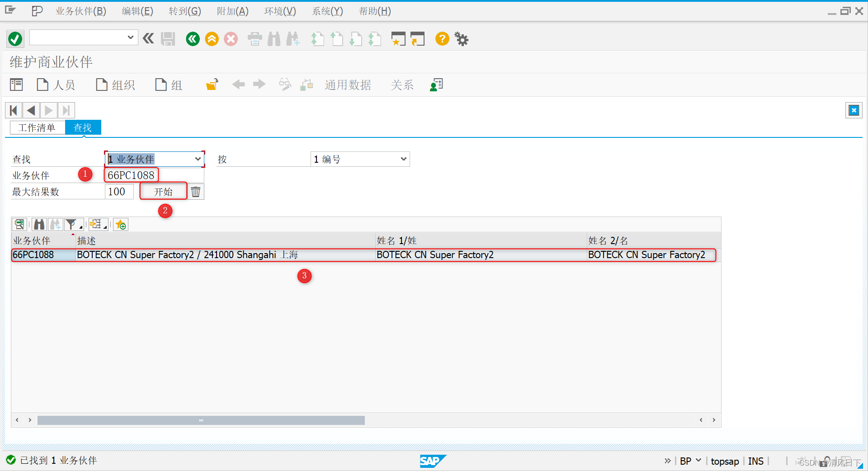Image resolution: width=868 pixels, height=471 pixels.
Task: Click the New GUI Window icon
Action: coord(398,39)
